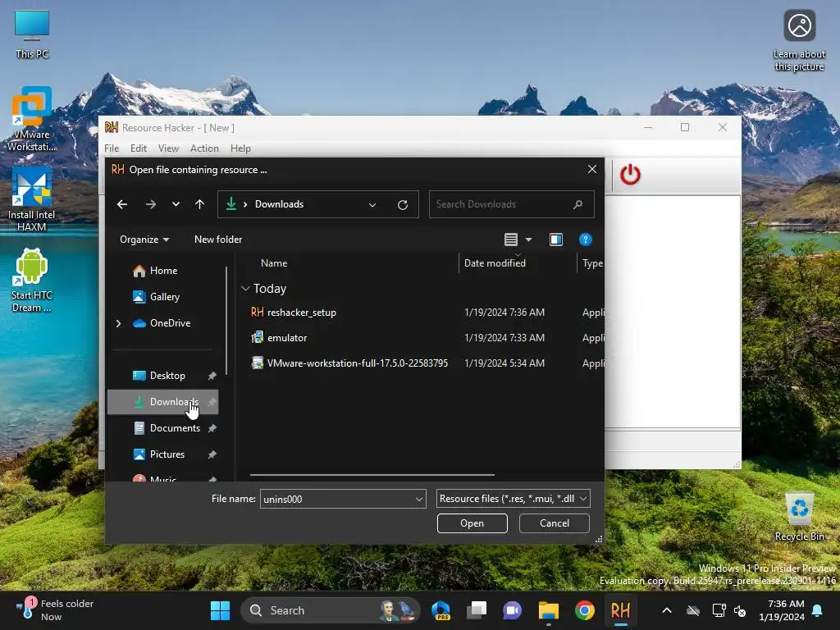Select the Install Intel HAXM desktop shortcut
The height and width of the screenshot is (630, 840).
click(x=32, y=199)
